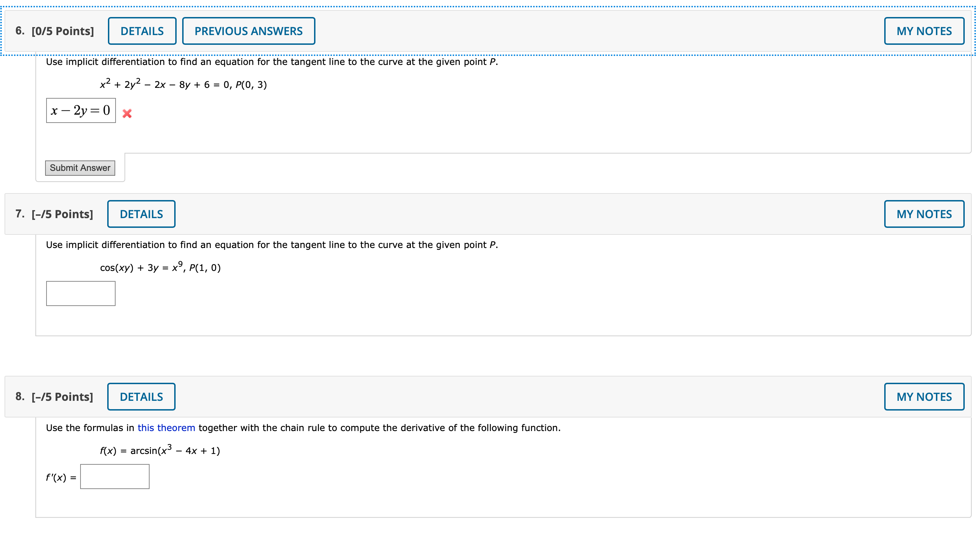This screenshot has height=546, width=980.
Task: Open DETAILS for question 6
Action: [142, 31]
